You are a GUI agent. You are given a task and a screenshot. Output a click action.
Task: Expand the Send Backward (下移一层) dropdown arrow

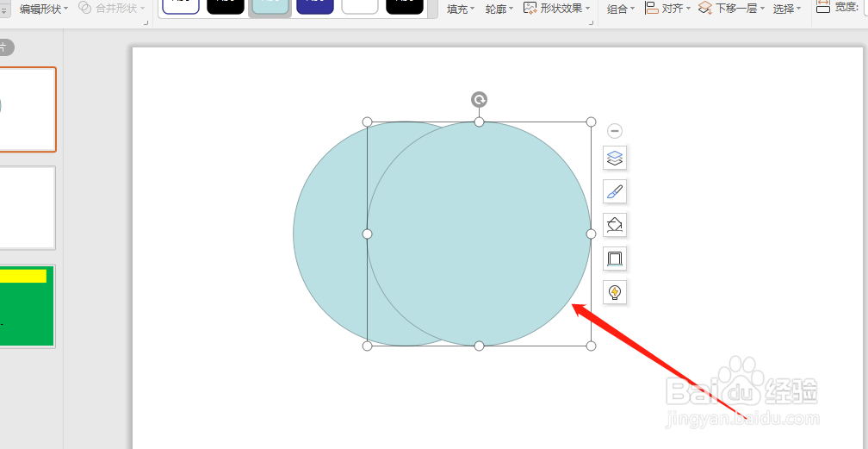(x=762, y=9)
